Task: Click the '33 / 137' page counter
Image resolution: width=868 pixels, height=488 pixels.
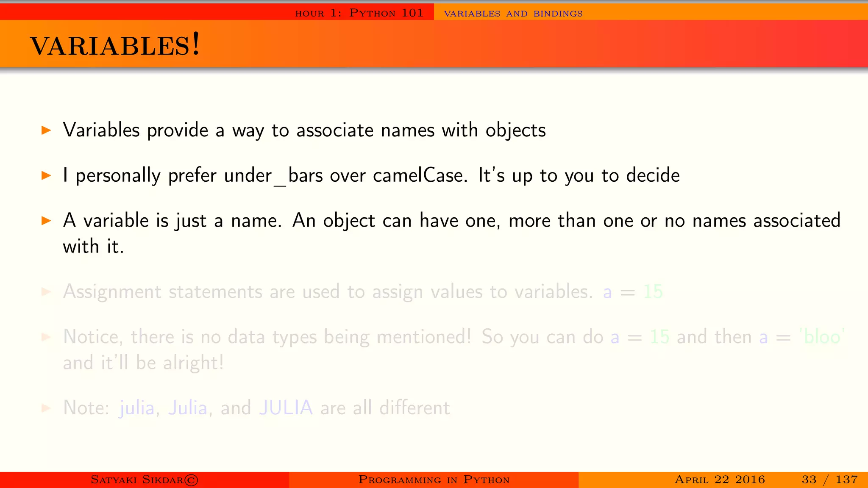Action: (830, 480)
